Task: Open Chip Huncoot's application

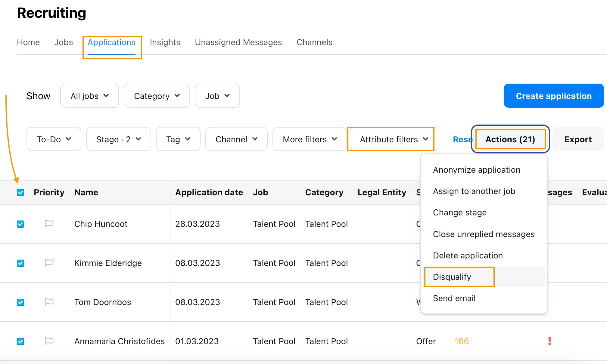Action: pos(101,224)
